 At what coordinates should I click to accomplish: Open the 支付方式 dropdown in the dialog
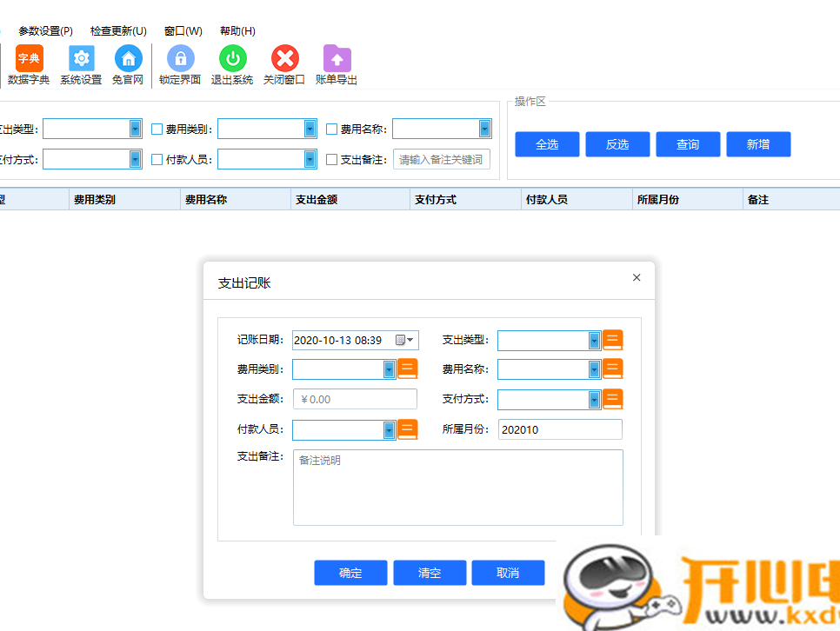pyautogui.click(x=593, y=399)
